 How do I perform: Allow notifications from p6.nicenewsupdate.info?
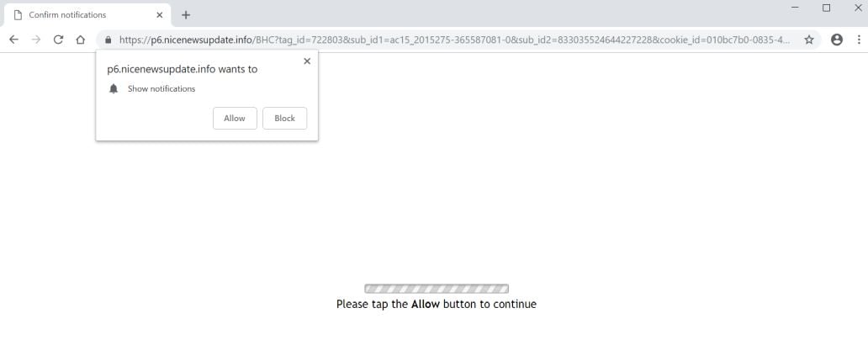tap(235, 118)
